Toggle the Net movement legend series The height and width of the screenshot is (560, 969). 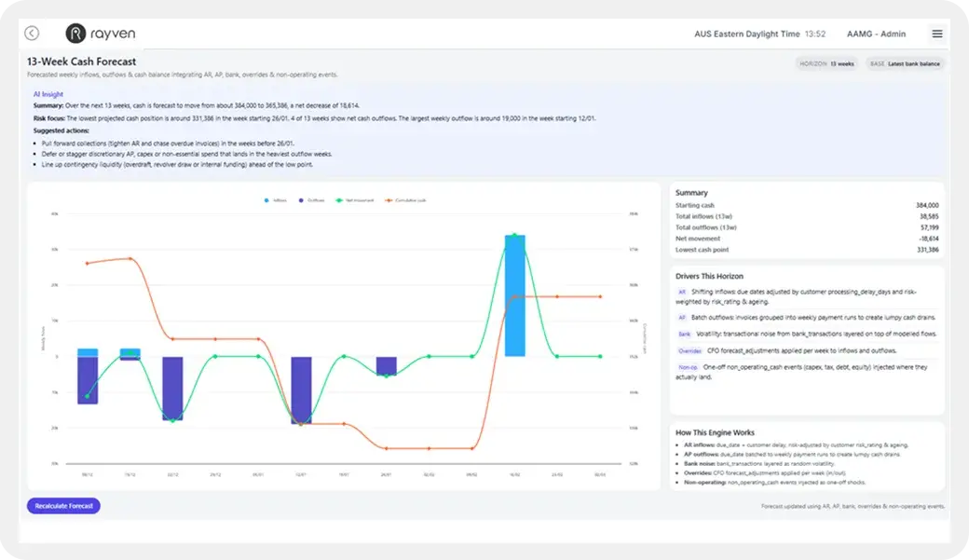point(355,200)
